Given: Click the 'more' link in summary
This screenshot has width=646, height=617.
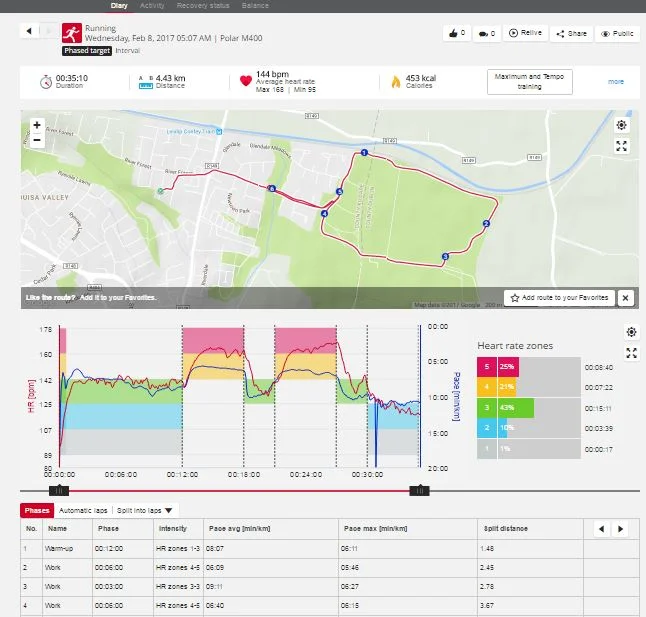Looking at the screenshot, I should click(616, 82).
